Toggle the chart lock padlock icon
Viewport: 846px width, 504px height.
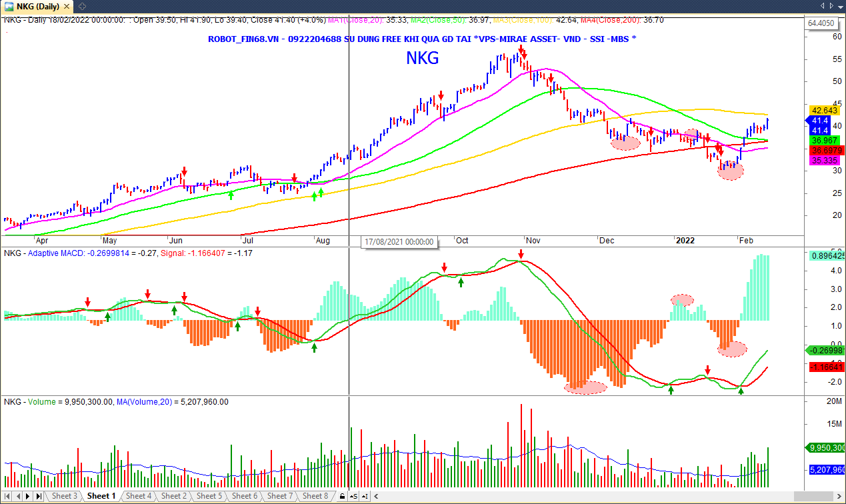pyautogui.click(x=342, y=496)
